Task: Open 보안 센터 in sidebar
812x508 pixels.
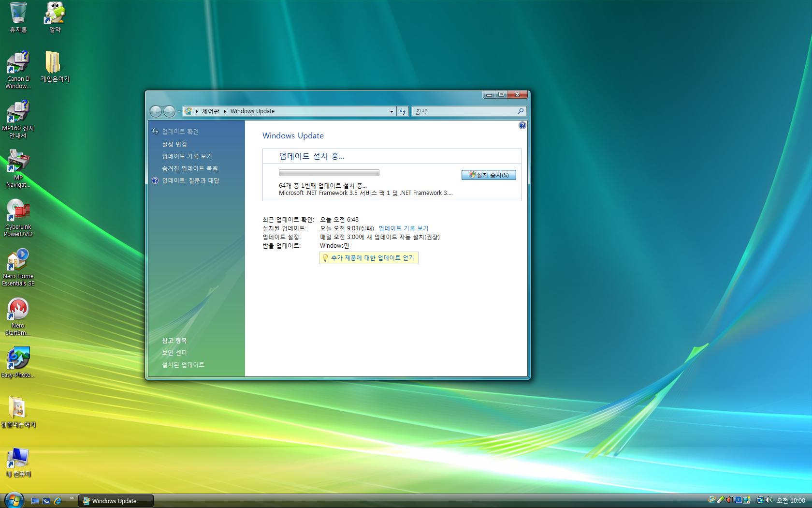Action: click(x=174, y=353)
